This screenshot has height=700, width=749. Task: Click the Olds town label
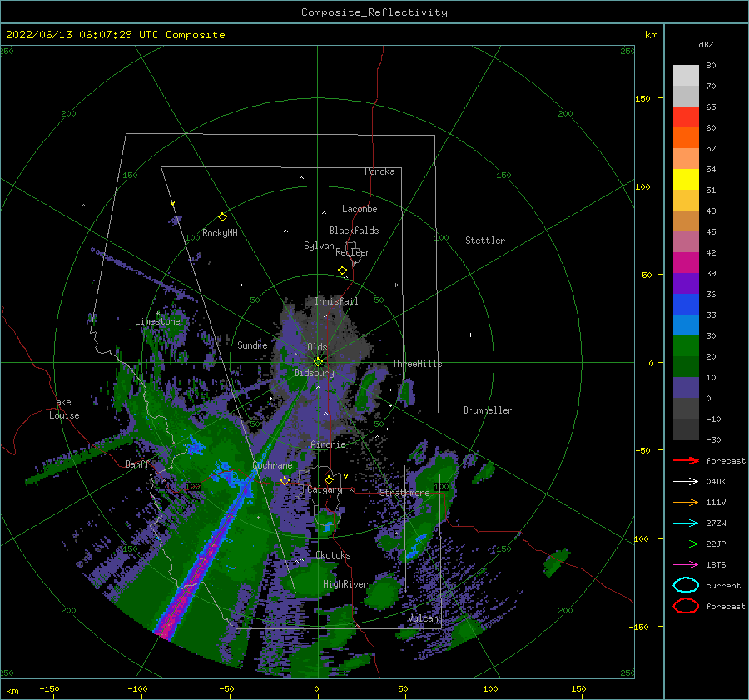pyautogui.click(x=317, y=347)
